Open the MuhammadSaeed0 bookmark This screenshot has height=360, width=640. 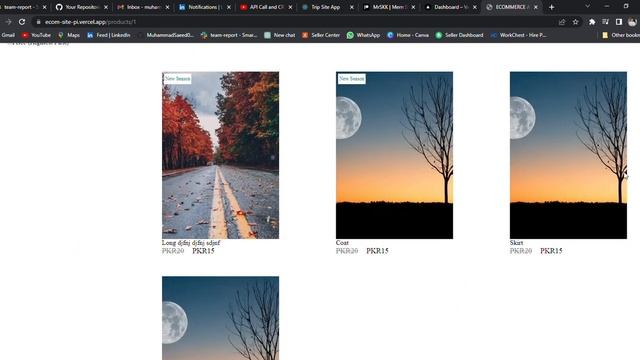click(x=165, y=35)
